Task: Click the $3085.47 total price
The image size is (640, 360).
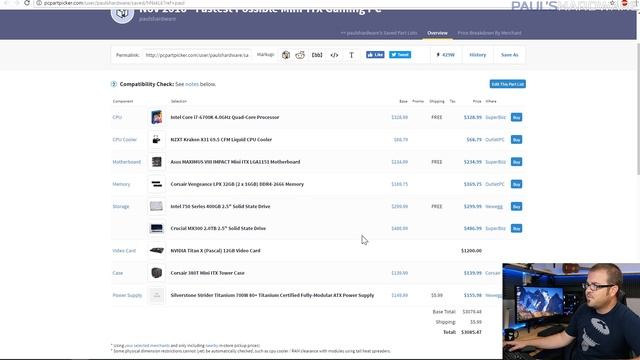Action: click(x=471, y=332)
